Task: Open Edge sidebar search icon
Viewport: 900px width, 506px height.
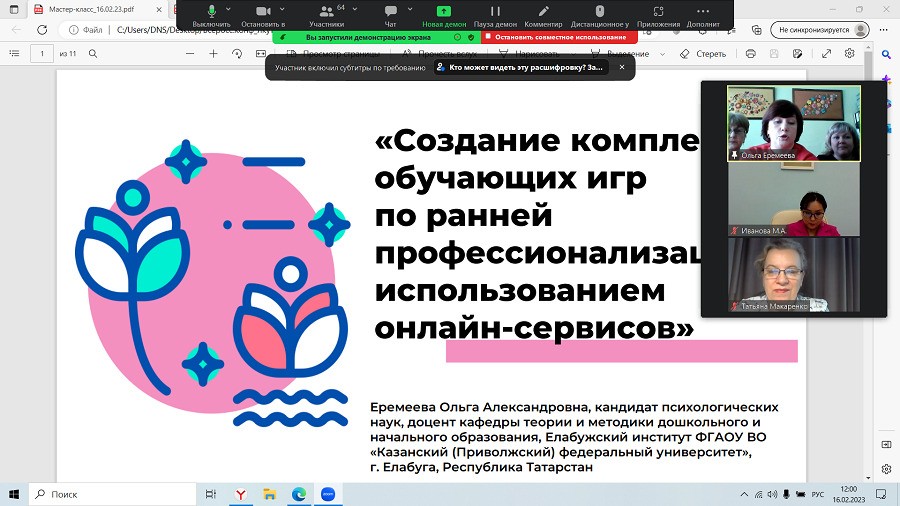Action: tap(886, 55)
